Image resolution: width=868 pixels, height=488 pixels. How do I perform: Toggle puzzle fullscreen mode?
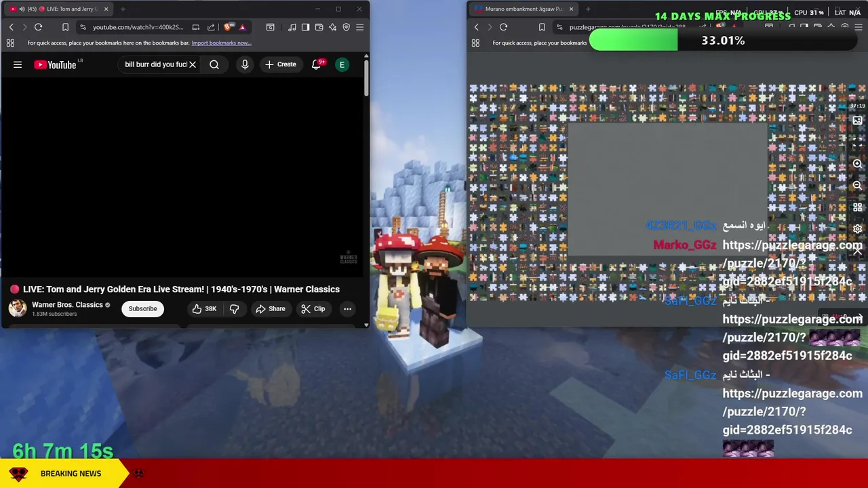857,142
